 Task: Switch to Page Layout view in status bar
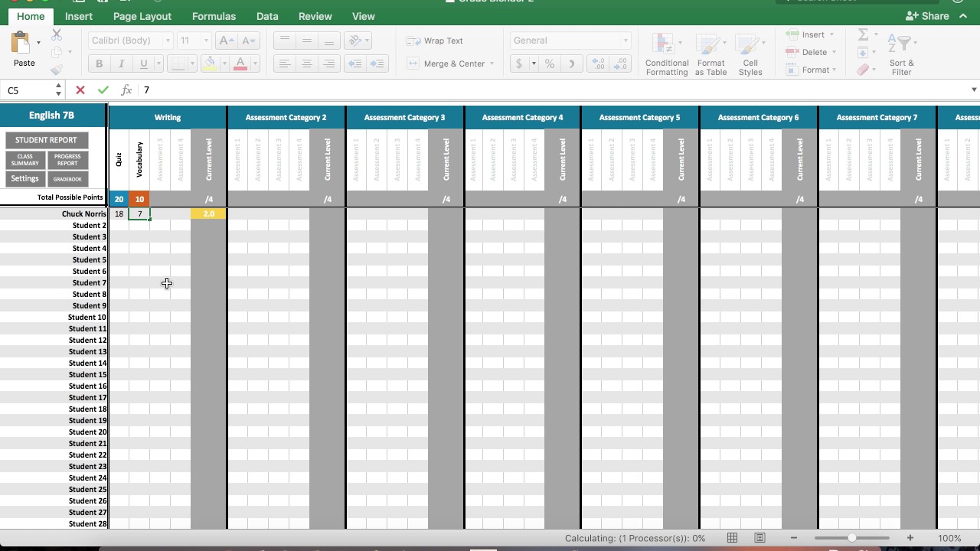(759, 538)
